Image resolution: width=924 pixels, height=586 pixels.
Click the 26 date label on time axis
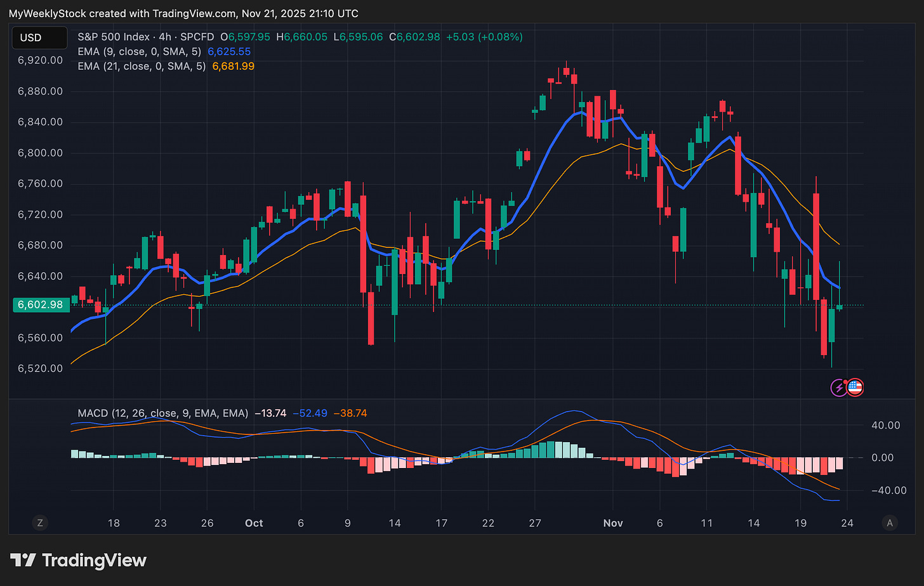coord(208,523)
